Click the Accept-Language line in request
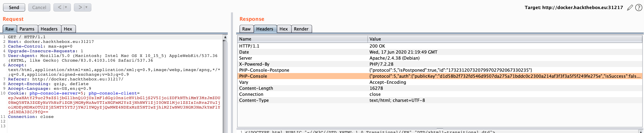This screenshot has width=644, height=133. 50,89
